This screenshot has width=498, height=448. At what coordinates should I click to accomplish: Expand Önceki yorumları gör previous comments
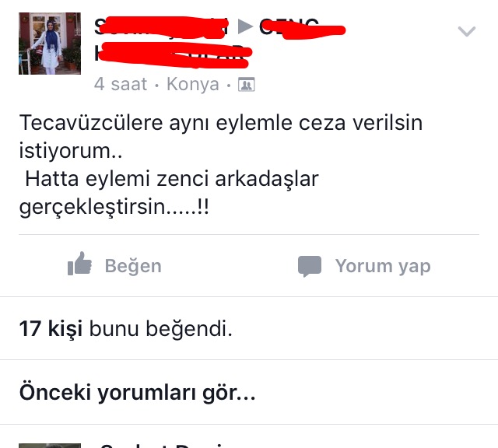pos(137,393)
